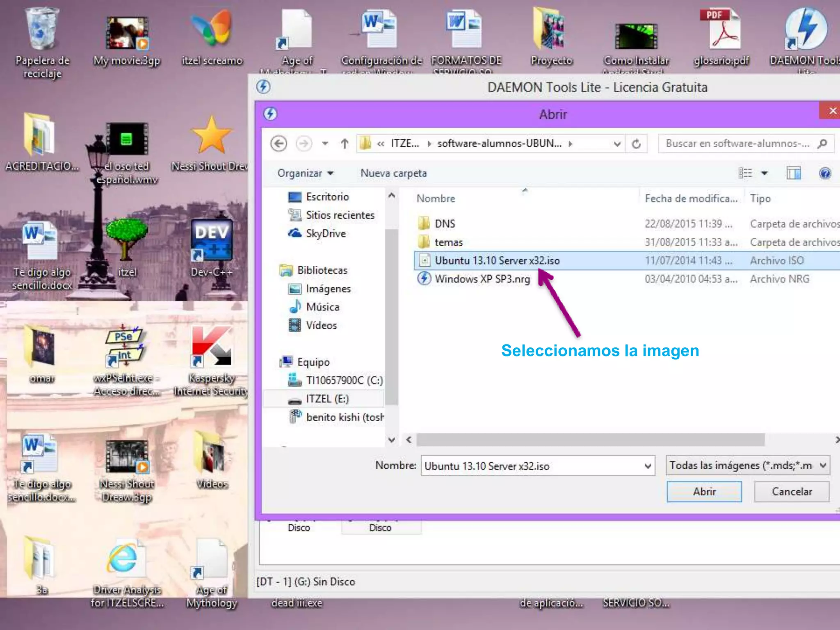Click the Back navigation arrow
840x630 pixels.
point(279,144)
